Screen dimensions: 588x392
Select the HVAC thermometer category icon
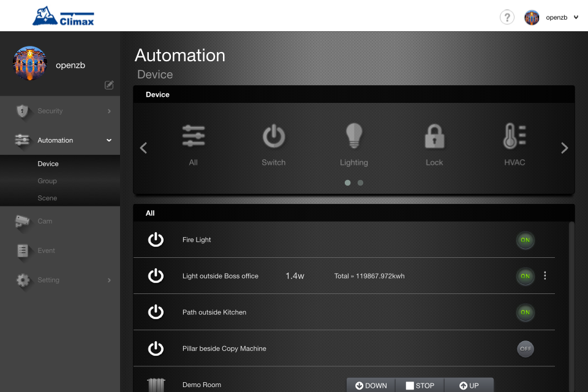514,136
